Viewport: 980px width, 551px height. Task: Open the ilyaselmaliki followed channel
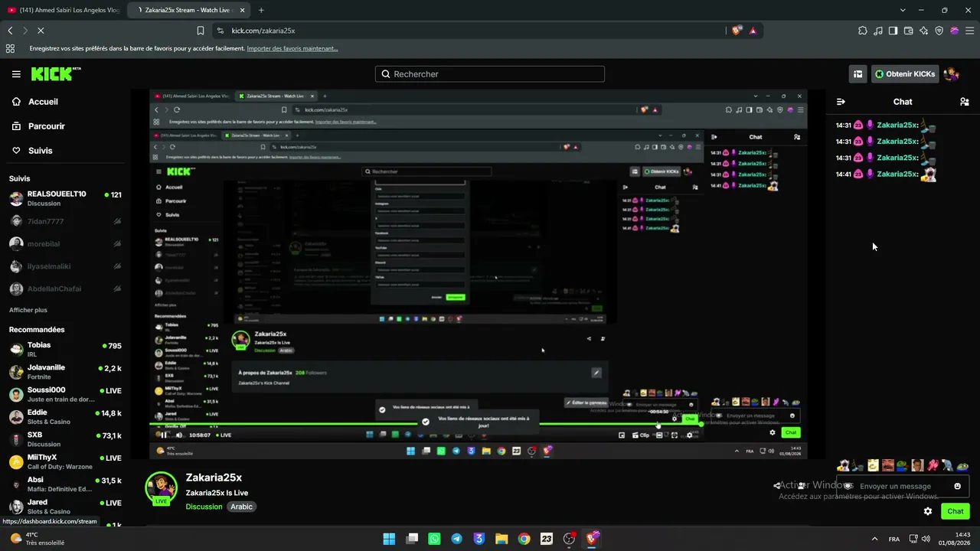pos(65,266)
